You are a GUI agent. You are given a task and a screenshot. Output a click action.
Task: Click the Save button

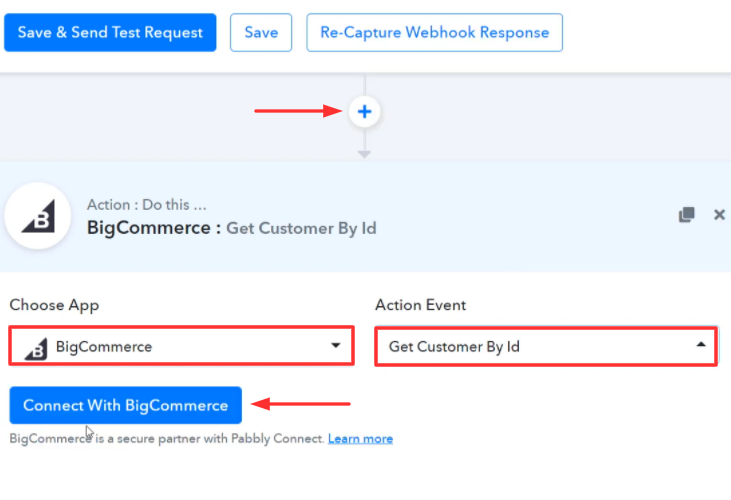coord(261,33)
